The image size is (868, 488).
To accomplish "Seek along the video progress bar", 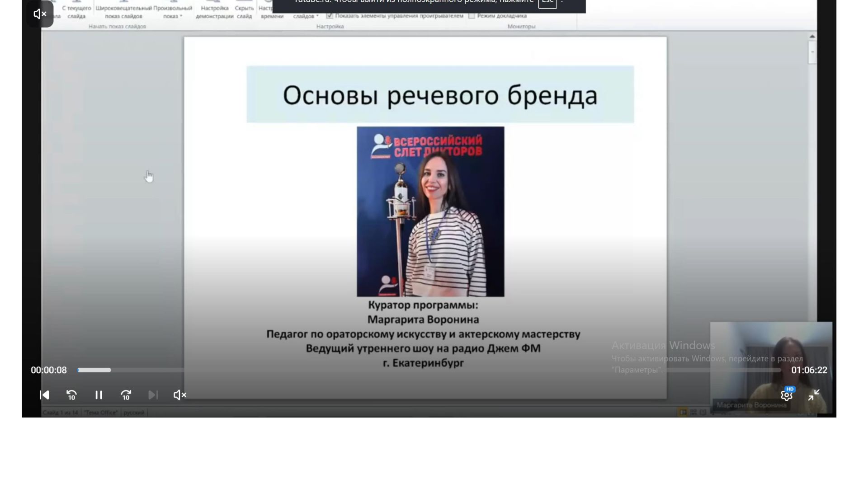I will (429, 370).
